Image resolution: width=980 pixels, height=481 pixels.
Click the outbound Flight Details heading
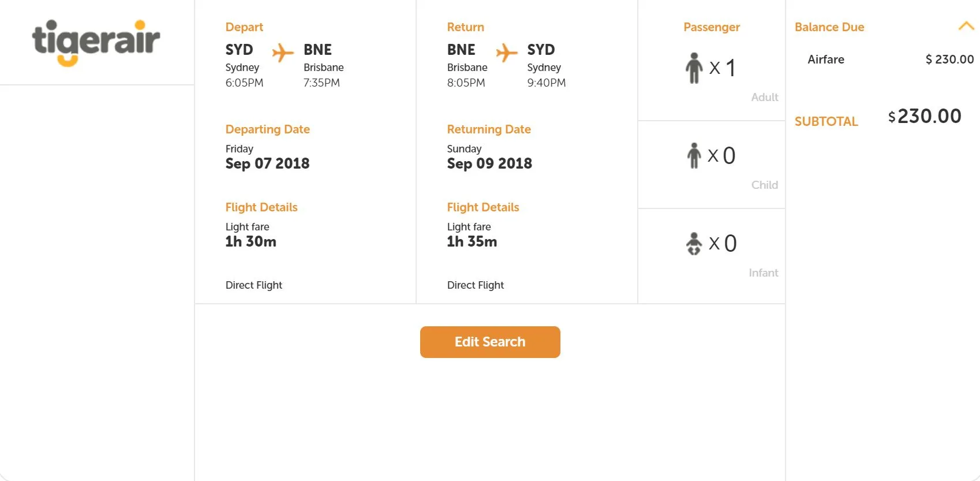pyautogui.click(x=261, y=207)
